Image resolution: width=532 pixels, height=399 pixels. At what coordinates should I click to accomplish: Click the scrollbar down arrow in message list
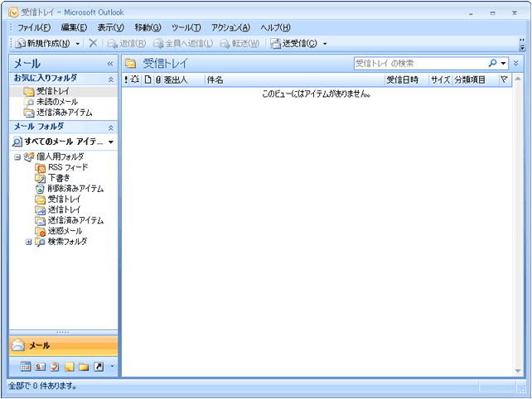(518, 371)
